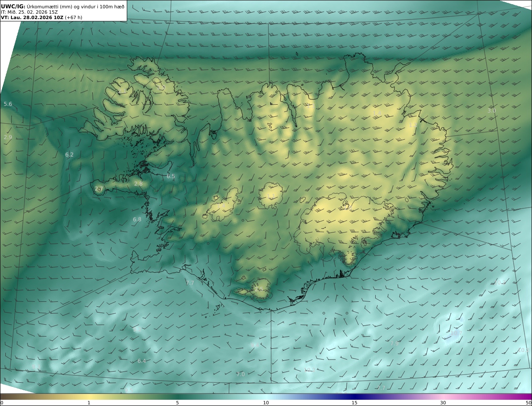Select the 6.2 value label offshore

69,155
